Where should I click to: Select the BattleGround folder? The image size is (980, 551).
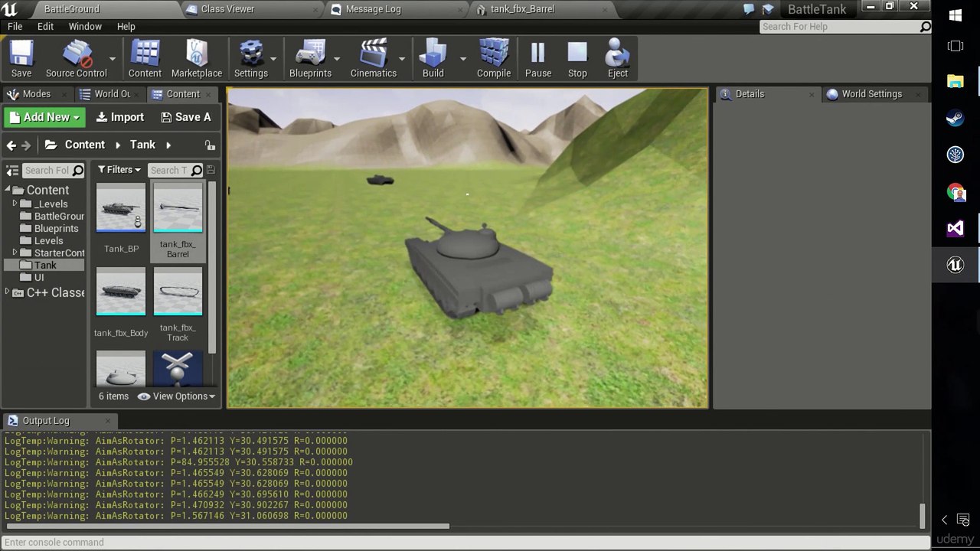[x=52, y=216]
